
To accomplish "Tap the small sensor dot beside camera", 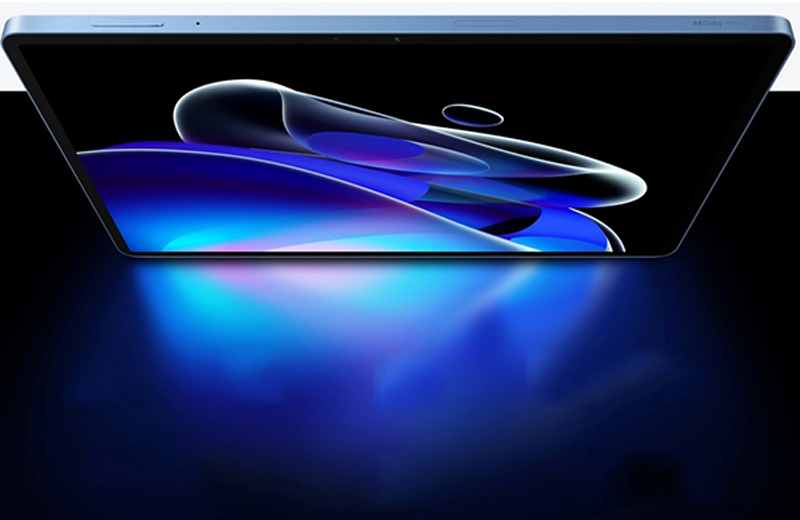I will coord(334,40).
